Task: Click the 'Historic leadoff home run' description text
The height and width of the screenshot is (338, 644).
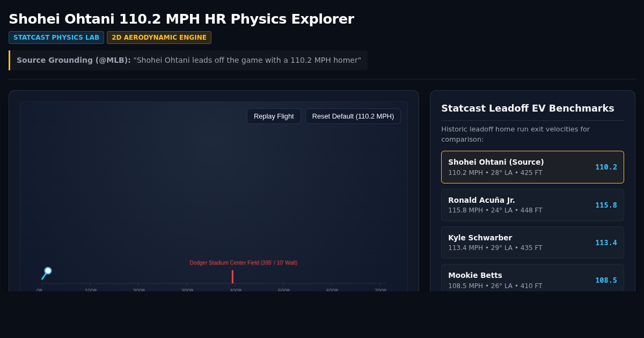Action: 515,134
